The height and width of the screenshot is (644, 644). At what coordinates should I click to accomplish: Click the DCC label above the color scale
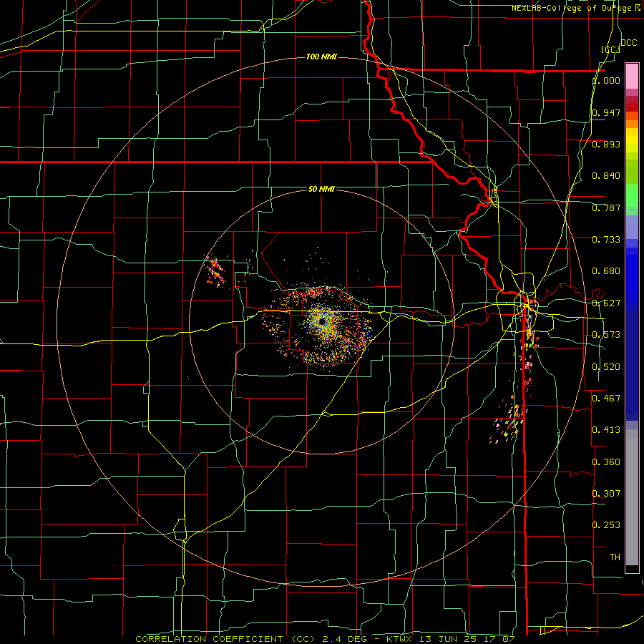628,43
